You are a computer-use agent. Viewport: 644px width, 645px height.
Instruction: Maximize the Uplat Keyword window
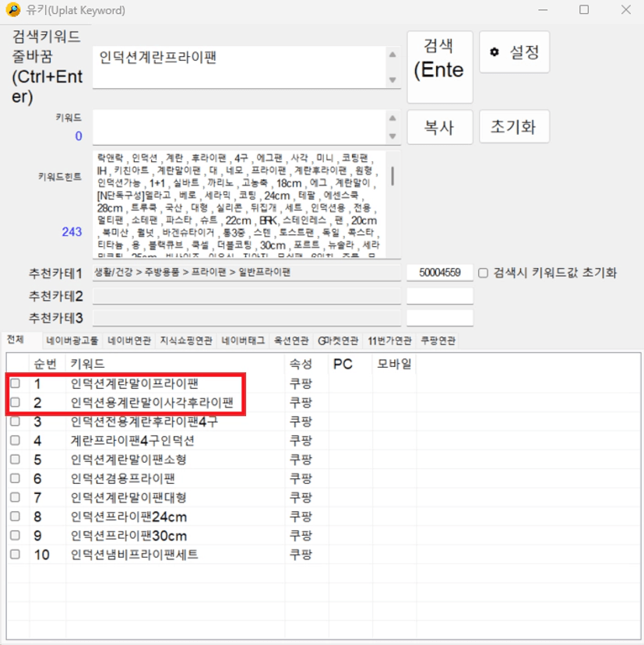tap(584, 9)
